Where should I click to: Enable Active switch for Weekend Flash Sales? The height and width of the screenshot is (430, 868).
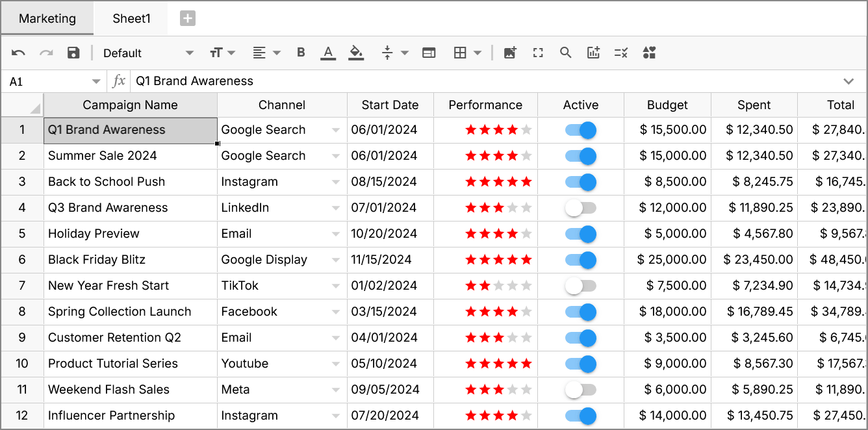[x=581, y=390]
